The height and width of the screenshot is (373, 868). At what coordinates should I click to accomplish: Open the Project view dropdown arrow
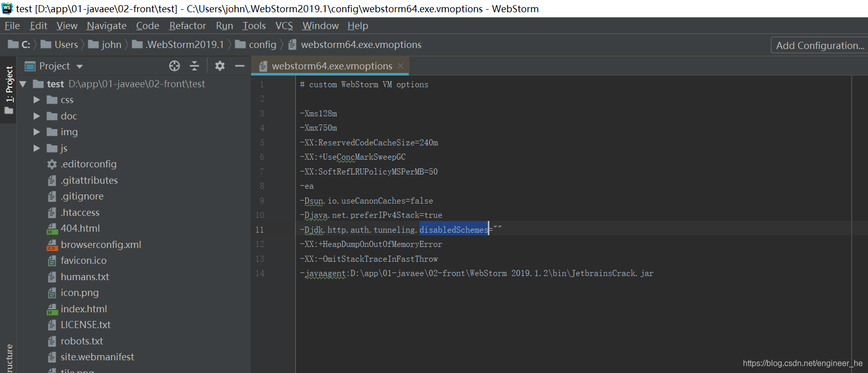[x=80, y=66]
